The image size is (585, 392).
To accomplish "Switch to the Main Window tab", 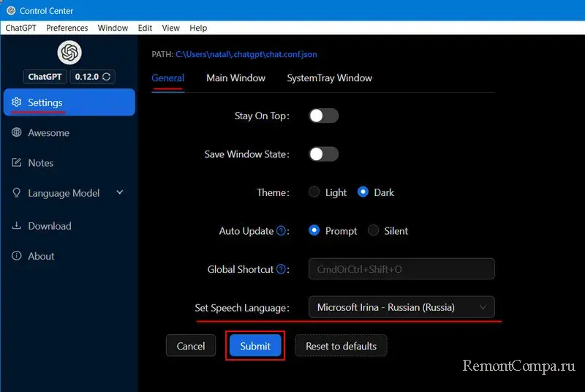I will (235, 78).
